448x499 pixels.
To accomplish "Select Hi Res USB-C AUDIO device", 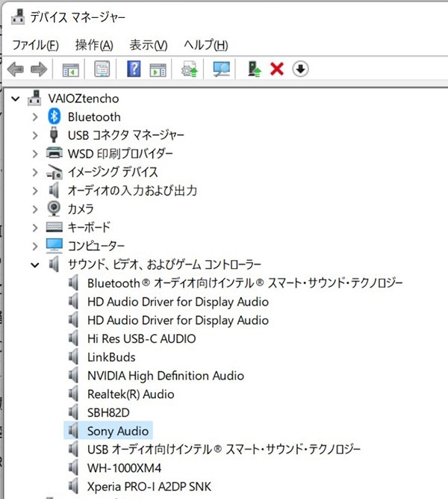I will click(x=142, y=338).
